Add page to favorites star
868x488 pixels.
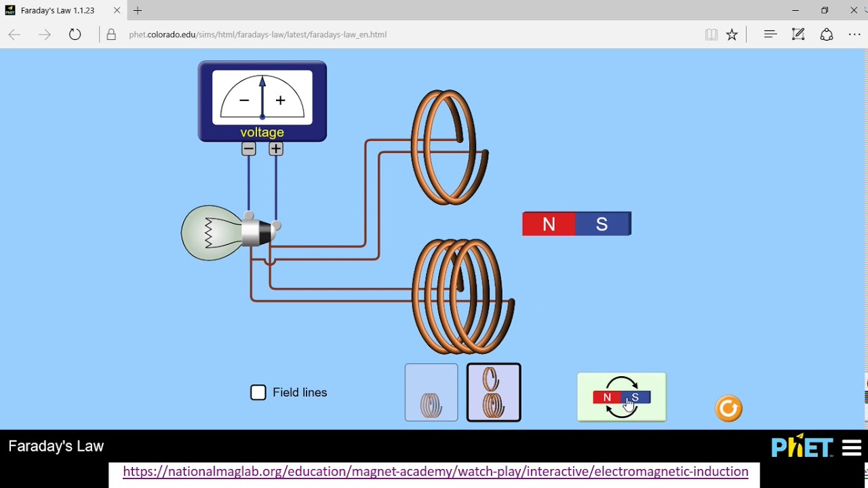pyautogui.click(x=732, y=35)
